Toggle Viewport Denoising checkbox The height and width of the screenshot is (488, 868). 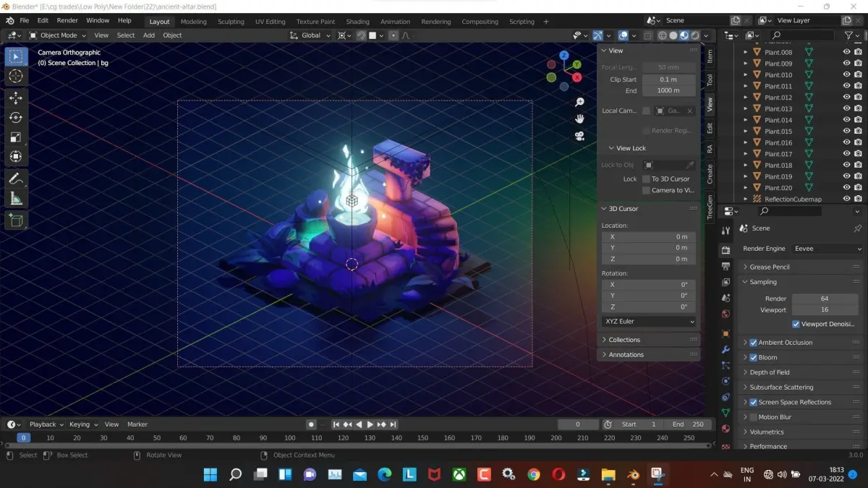click(x=796, y=324)
